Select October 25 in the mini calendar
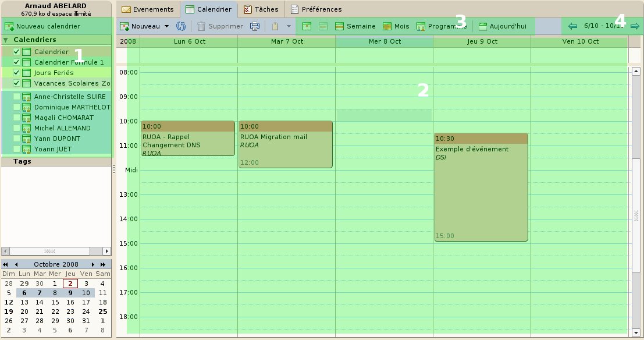The width and height of the screenshot is (644, 340). 102,311
